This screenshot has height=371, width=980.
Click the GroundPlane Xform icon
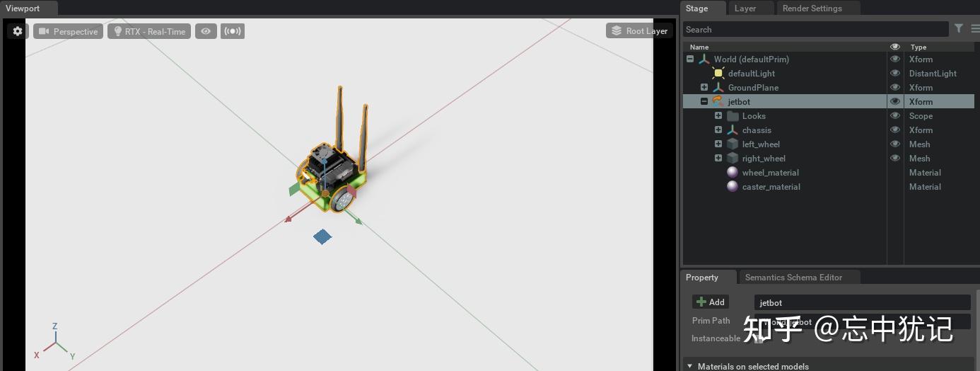[718, 88]
